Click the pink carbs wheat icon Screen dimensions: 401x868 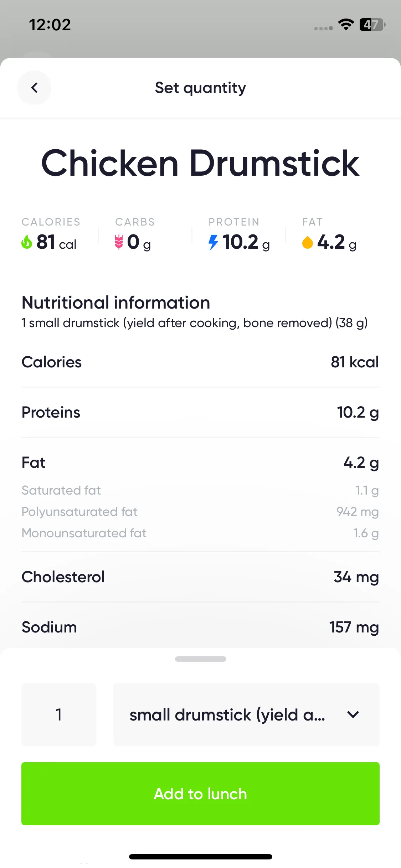(119, 242)
